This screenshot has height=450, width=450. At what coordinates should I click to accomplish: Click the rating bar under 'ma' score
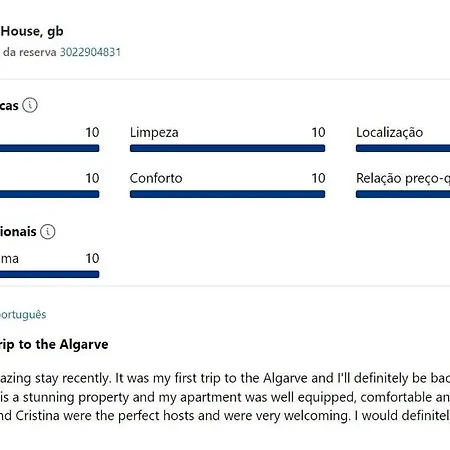(x=50, y=274)
